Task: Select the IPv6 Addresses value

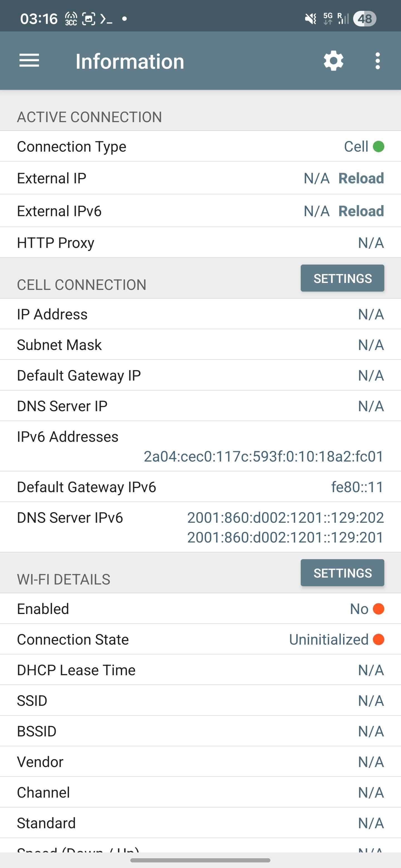Action: coord(264,457)
